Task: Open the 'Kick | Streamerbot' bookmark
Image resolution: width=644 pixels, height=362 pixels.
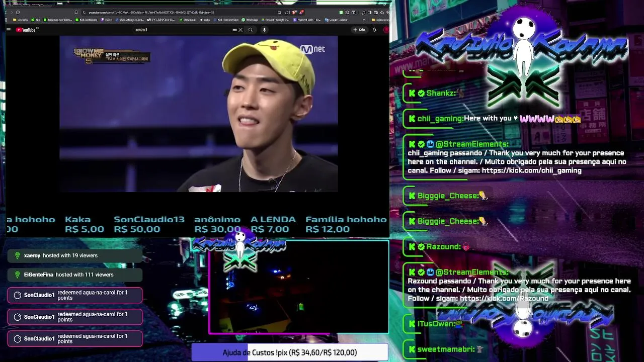Action: (226, 20)
